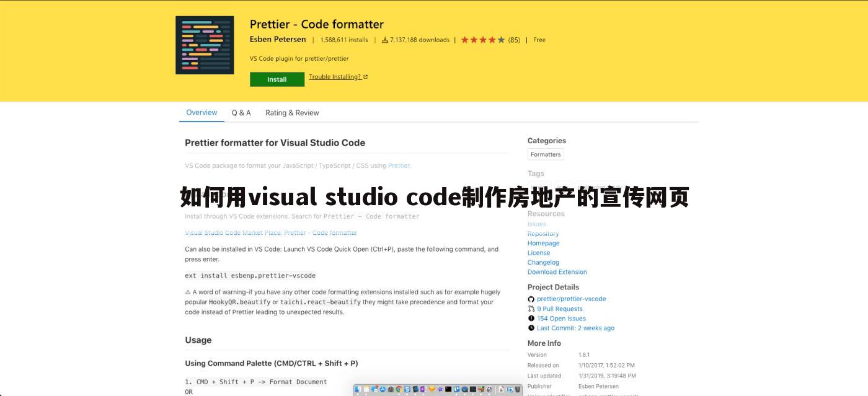The image size is (868, 396).
Task: Click the 1,588,611 installs text
Action: pos(344,40)
